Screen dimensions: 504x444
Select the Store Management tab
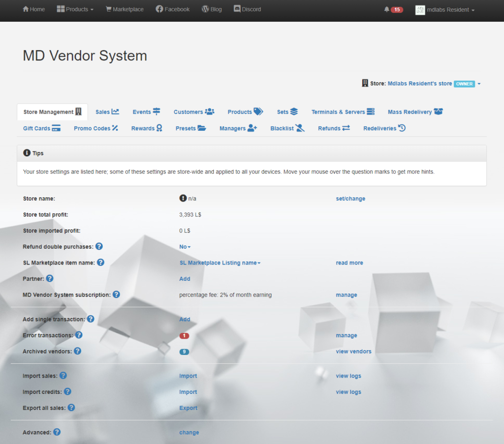coord(52,112)
